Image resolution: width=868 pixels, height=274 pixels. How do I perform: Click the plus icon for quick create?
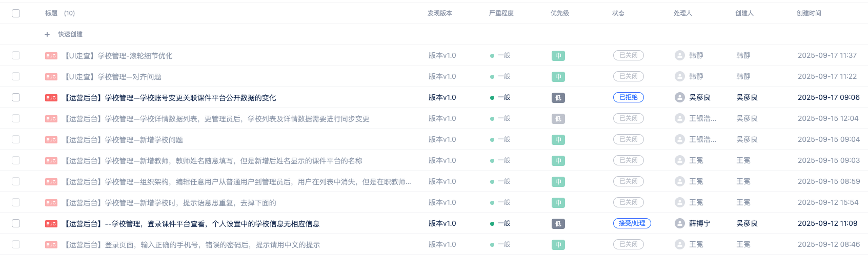[x=47, y=34]
